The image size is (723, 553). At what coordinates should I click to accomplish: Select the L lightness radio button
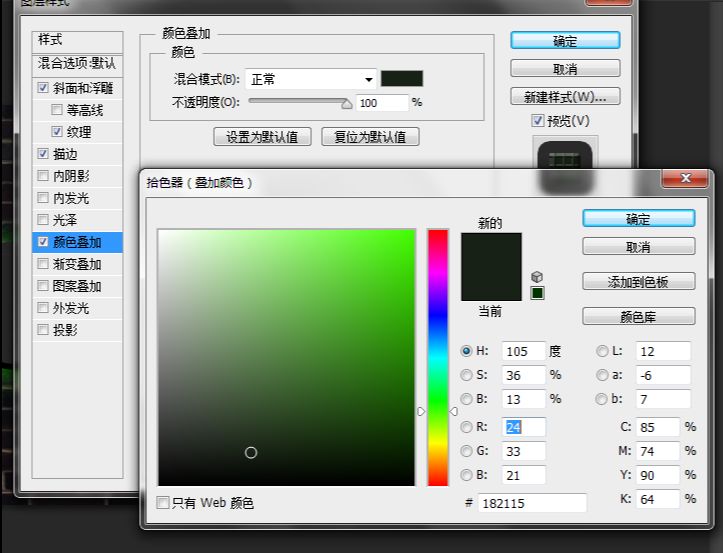(x=602, y=351)
